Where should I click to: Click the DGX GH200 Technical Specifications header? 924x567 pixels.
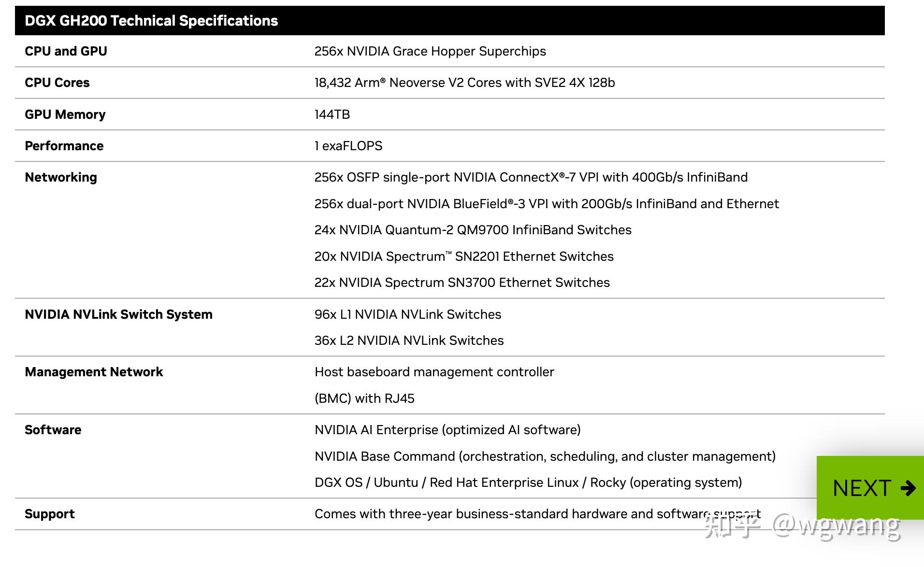point(151,21)
